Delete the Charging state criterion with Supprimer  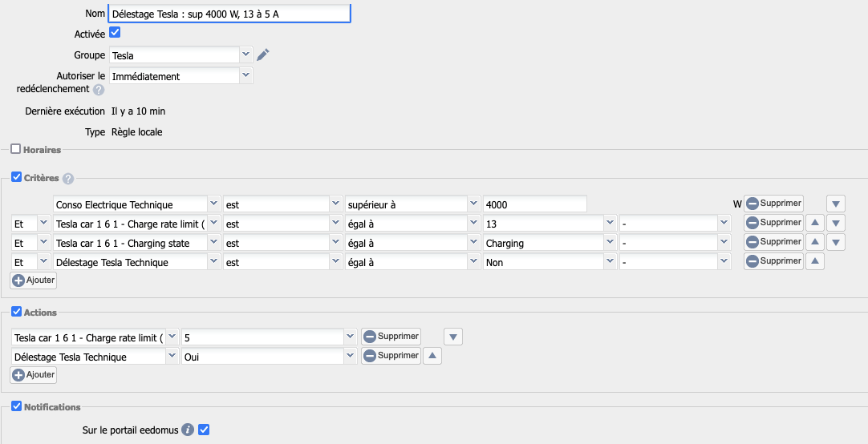pos(773,242)
